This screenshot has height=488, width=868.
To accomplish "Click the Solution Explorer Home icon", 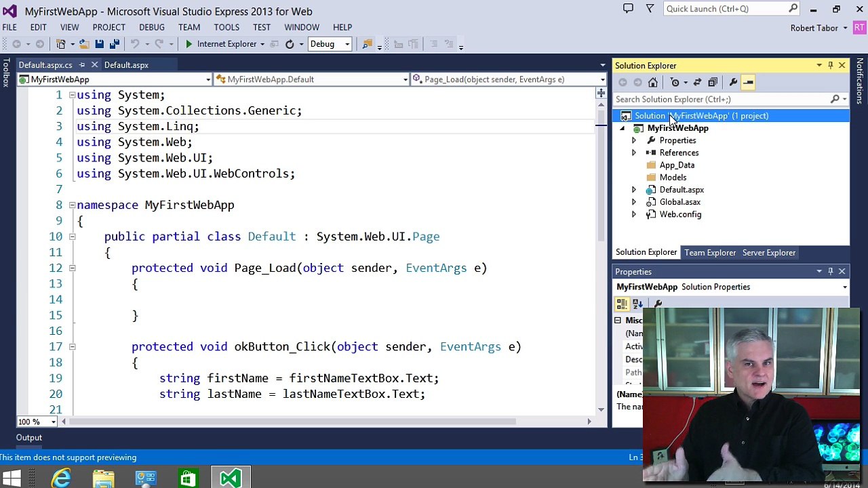I will (652, 82).
